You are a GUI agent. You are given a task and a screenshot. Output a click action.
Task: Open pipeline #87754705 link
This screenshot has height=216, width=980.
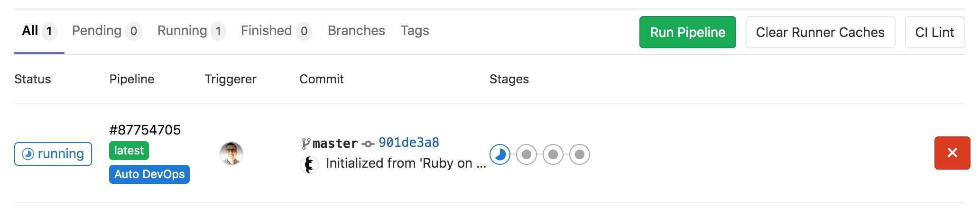tap(145, 130)
